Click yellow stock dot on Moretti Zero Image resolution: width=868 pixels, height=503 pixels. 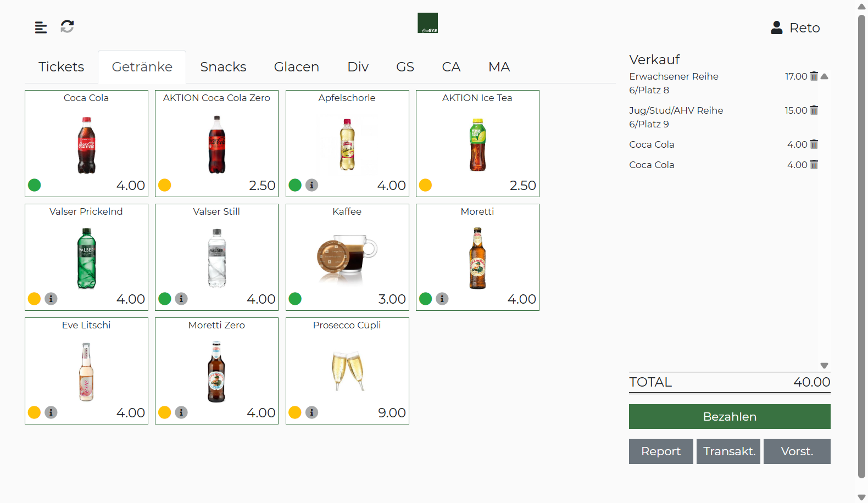pyautogui.click(x=165, y=412)
